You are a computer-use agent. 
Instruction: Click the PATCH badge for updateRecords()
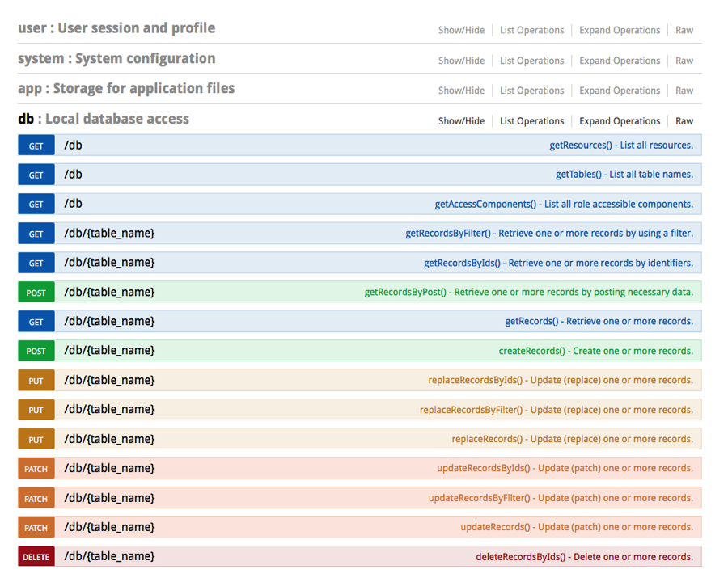(36, 528)
